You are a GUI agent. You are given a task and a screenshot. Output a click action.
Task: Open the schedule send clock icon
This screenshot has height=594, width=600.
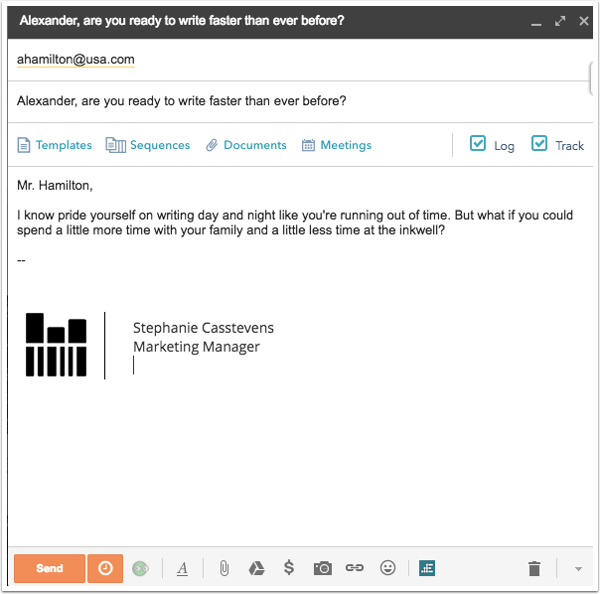click(105, 568)
